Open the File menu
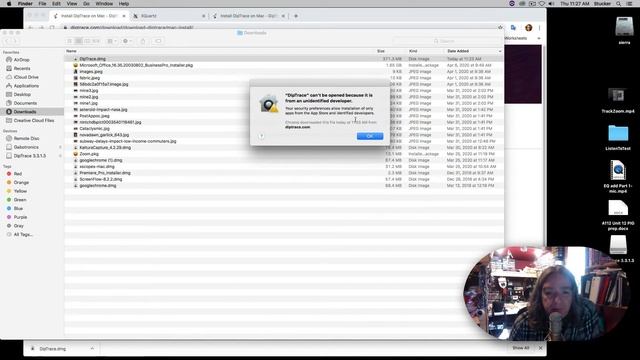The height and width of the screenshot is (360, 640). 42,4
